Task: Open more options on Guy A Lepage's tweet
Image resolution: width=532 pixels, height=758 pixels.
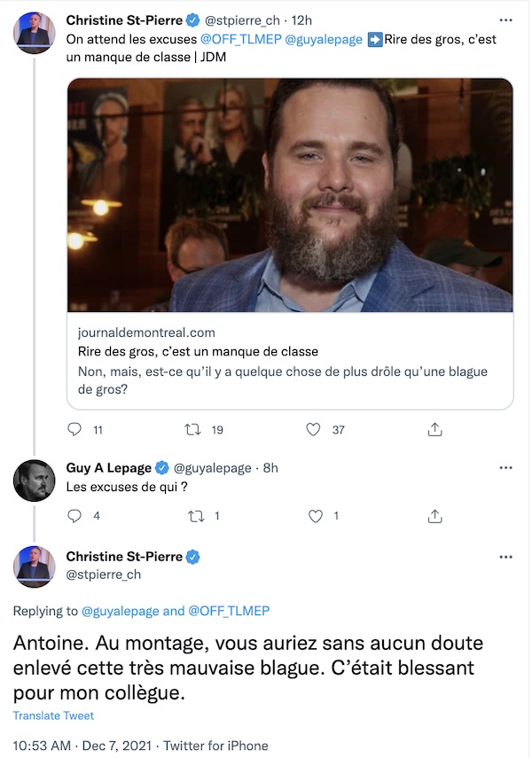Action: click(506, 468)
